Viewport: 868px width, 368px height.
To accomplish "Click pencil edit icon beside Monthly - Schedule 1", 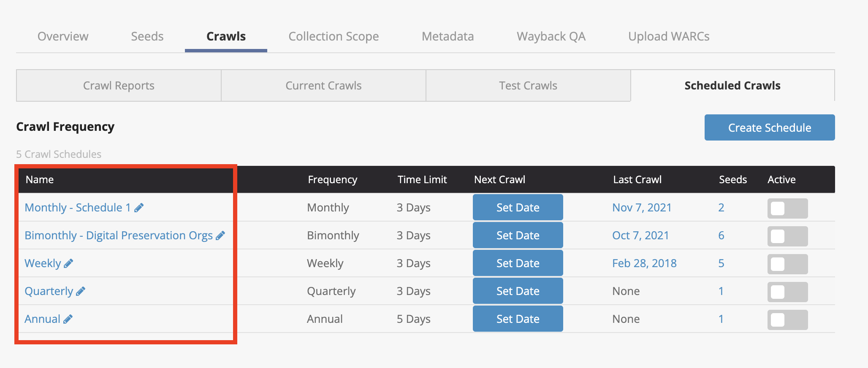I will tap(139, 208).
